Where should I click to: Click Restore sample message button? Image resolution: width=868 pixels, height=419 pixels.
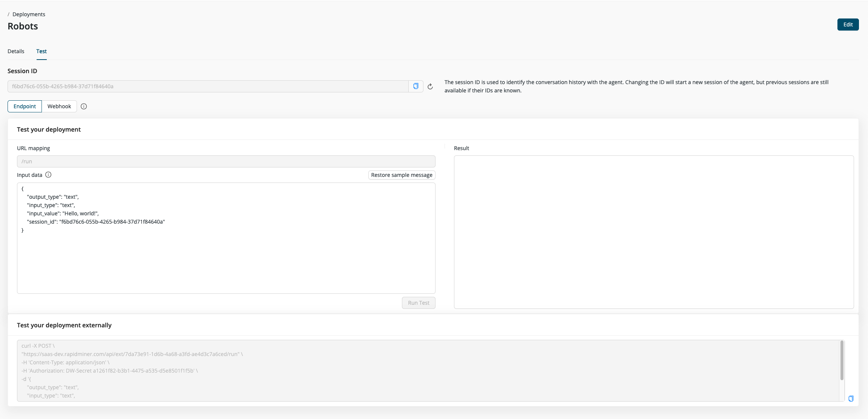click(x=402, y=175)
